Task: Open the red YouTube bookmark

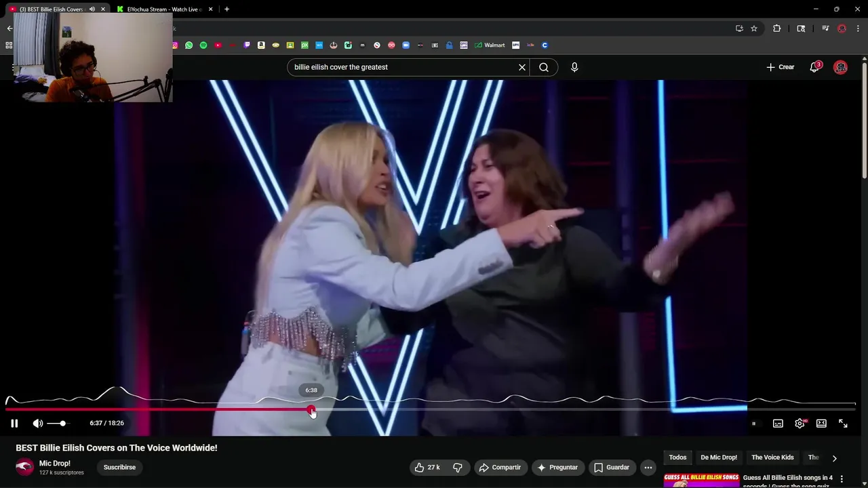Action: coord(218,45)
